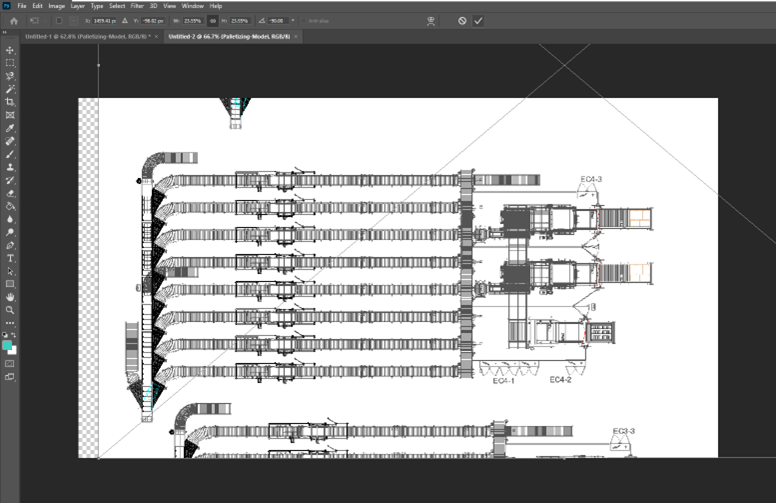This screenshot has width=776, height=503.
Task: Change the screen mode
Action: pos(10,377)
